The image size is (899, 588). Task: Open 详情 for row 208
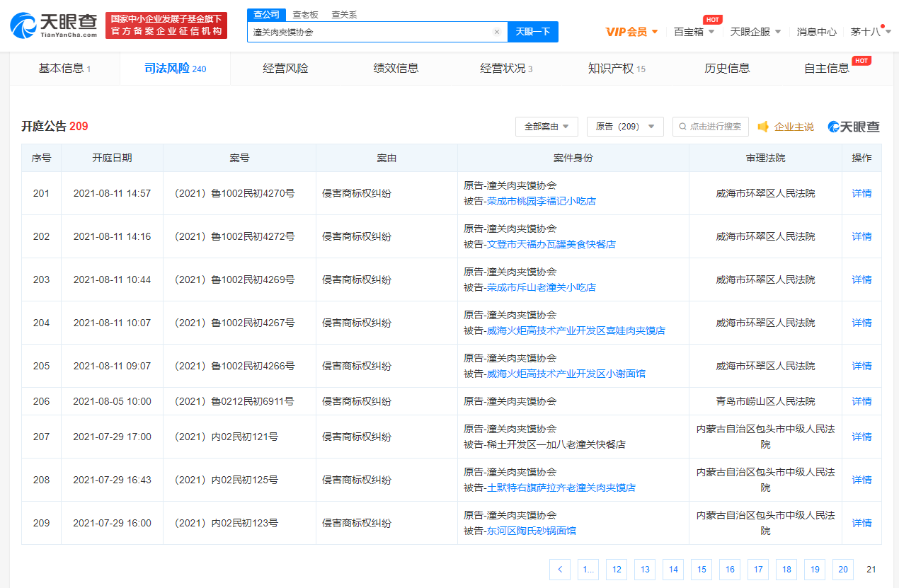861,480
